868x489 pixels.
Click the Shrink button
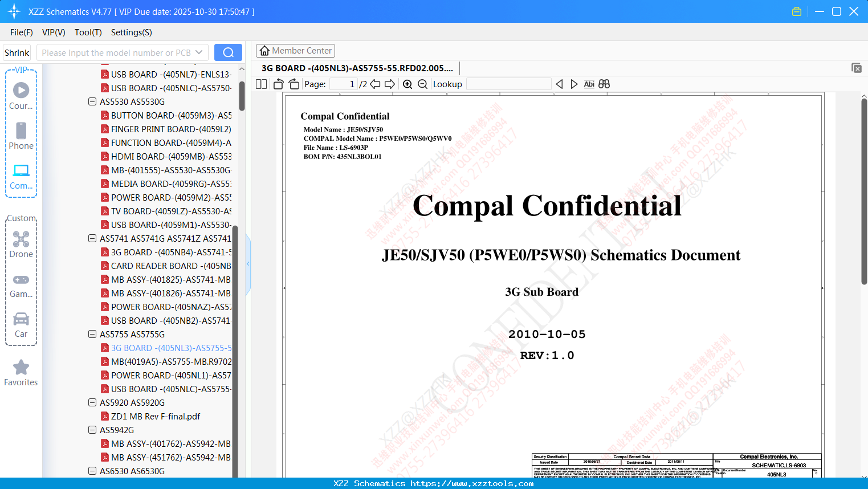17,52
